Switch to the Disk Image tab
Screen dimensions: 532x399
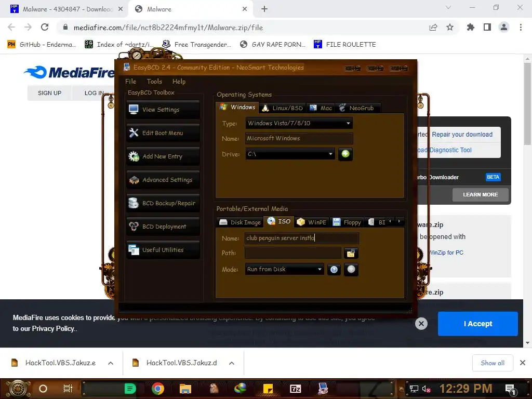(240, 222)
